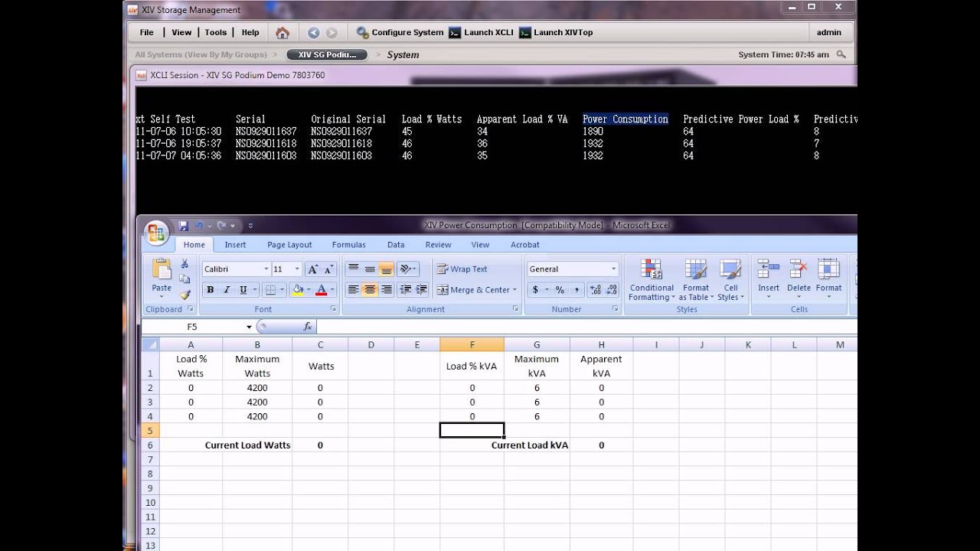Open the Excel Office button
The image size is (980, 551).
(156, 232)
